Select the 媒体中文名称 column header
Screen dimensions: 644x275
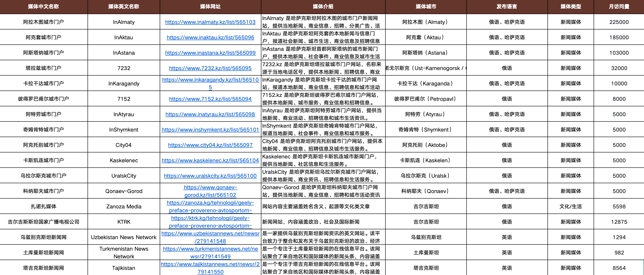[x=44, y=7]
